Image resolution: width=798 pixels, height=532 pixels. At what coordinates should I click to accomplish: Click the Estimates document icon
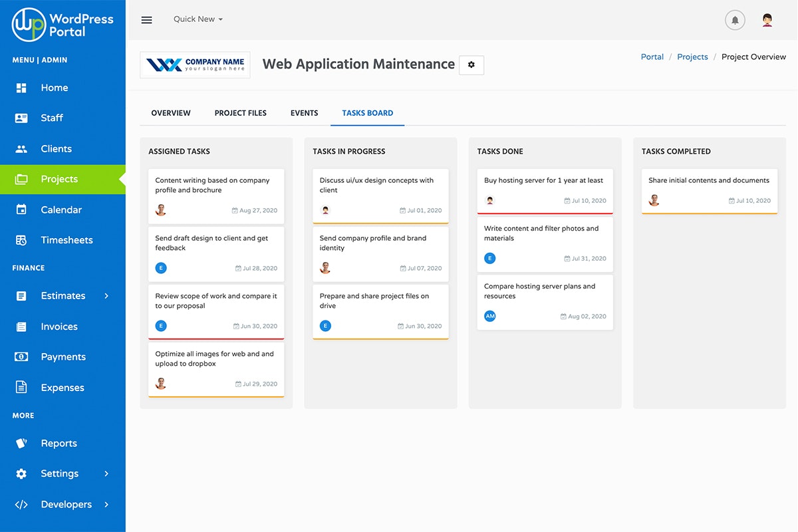21,296
